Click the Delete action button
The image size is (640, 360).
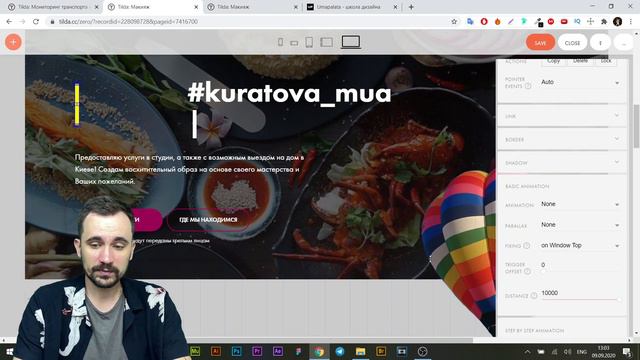[x=580, y=61]
